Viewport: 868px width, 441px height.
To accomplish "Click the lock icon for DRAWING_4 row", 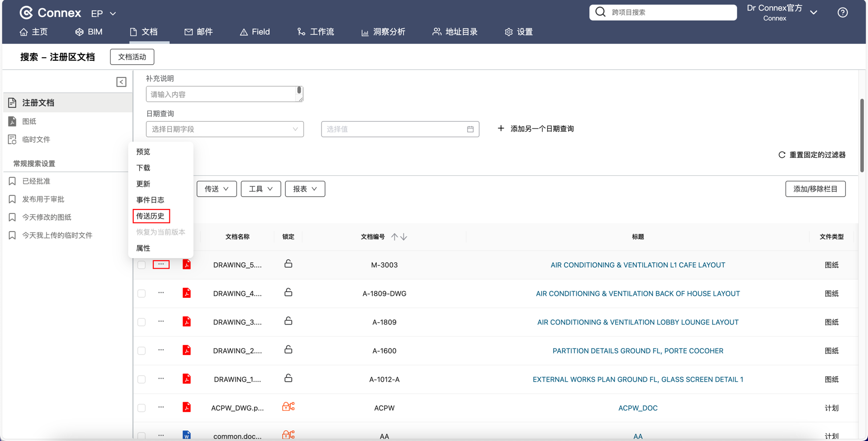I will click(288, 293).
